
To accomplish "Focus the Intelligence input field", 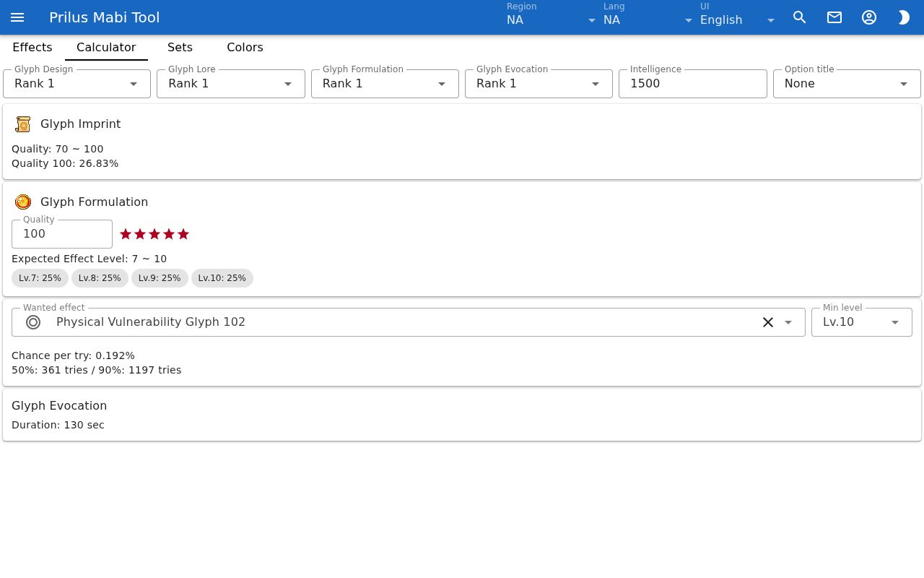I will [x=693, y=84].
